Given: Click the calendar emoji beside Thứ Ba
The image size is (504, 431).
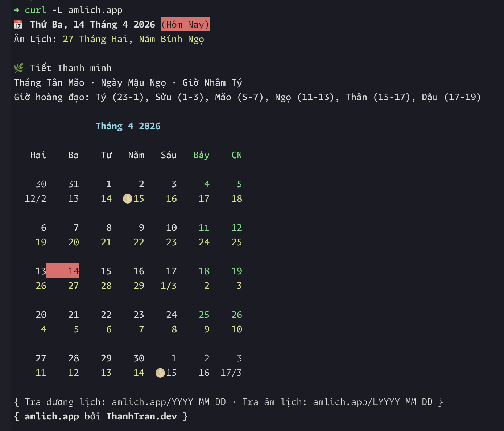Looking at the screenshot, I should point(18,25).
